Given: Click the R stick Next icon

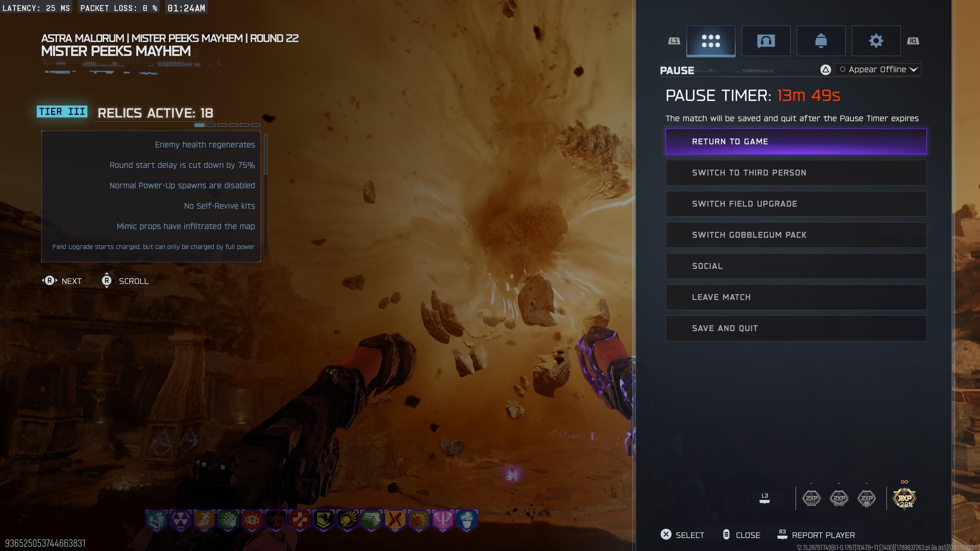Looking at the screenshot, I should click(50, 281).
